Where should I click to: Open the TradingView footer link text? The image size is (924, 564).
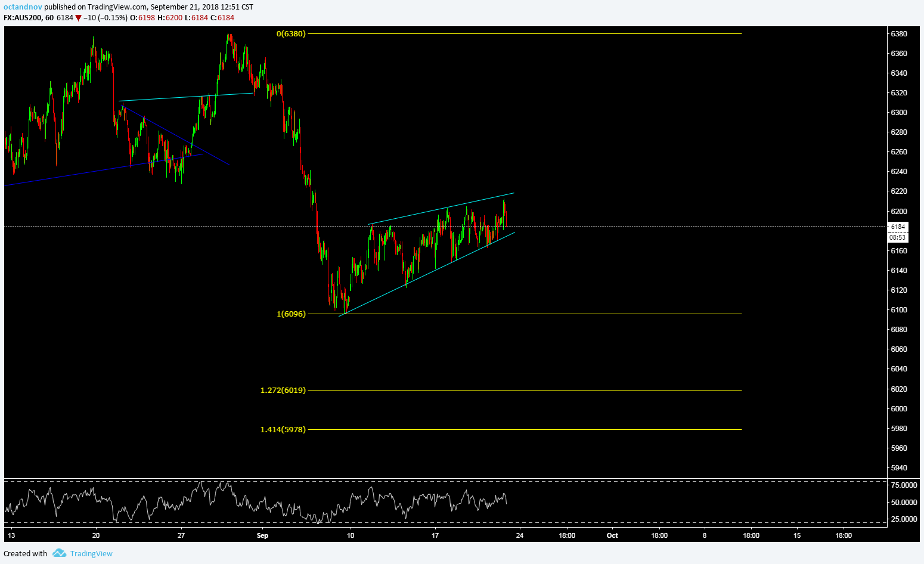[91, 553]
